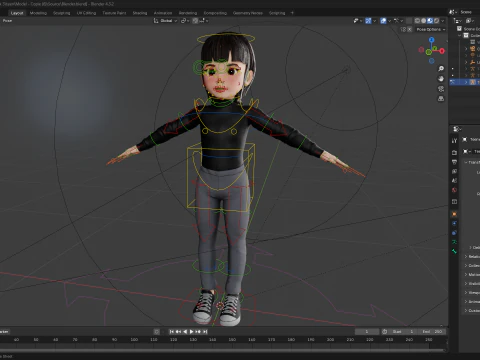Click the End frame field

tap(432, 332)
